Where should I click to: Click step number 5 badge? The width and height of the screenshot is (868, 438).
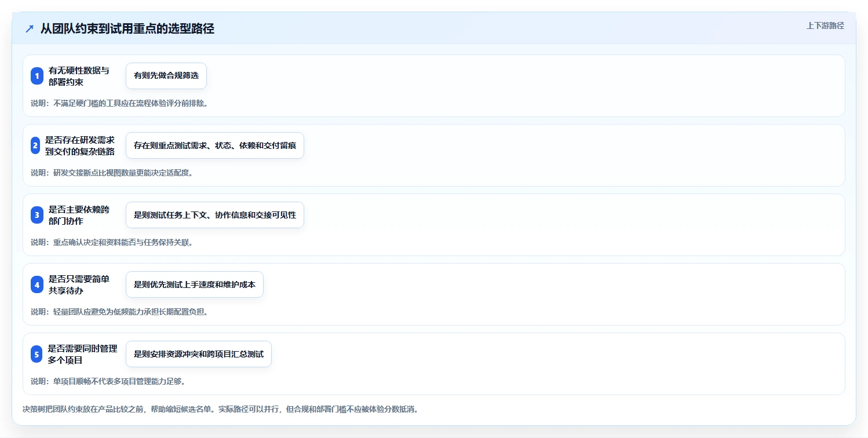click(x=37, y=354)
